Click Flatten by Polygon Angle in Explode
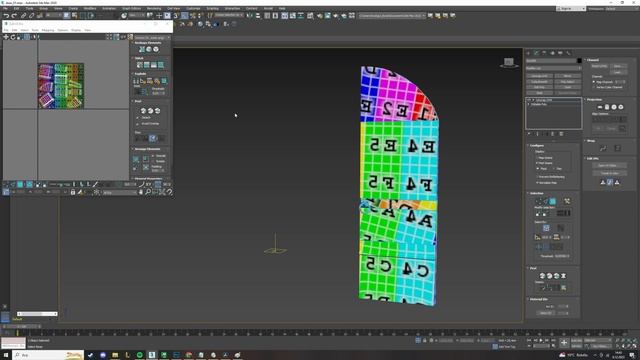Viewport: 640px width, 360px height. pyautogui.click(x=143, y=81)
